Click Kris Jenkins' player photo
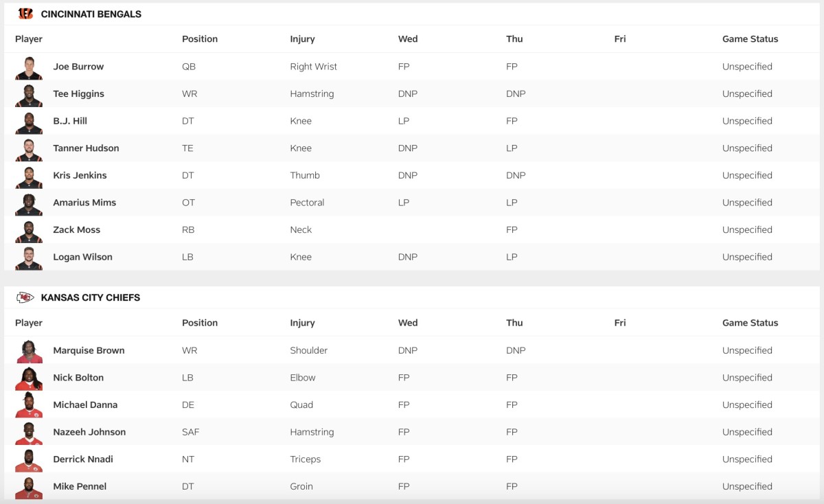Image resolution: width=824 pixels, height=504 pixels. (29, 176)
